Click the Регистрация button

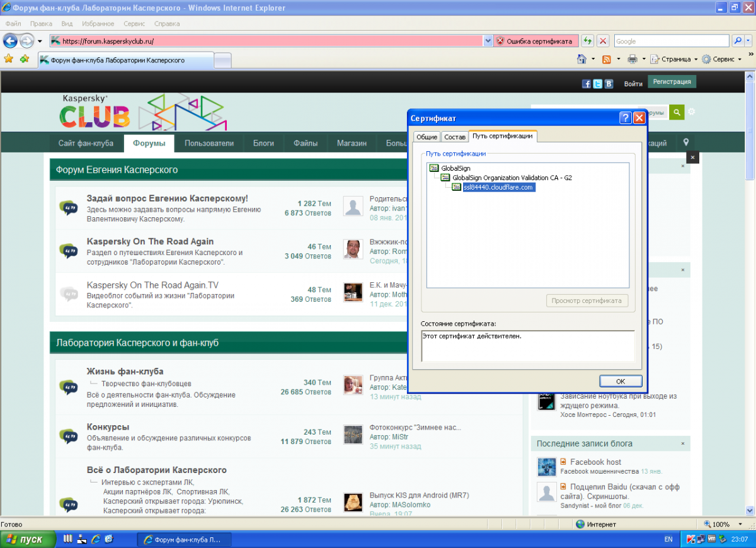pos(672,82)
